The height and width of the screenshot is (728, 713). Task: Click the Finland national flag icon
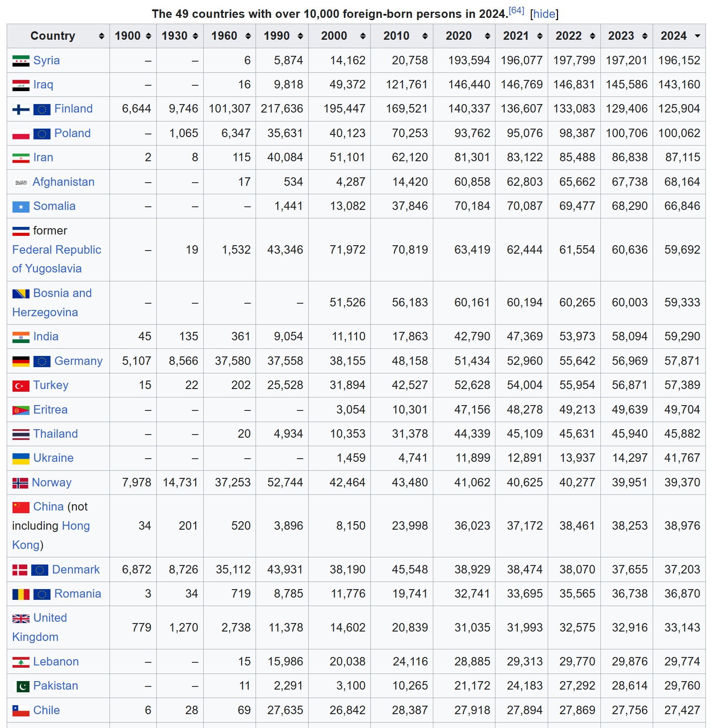coord(21,109)
